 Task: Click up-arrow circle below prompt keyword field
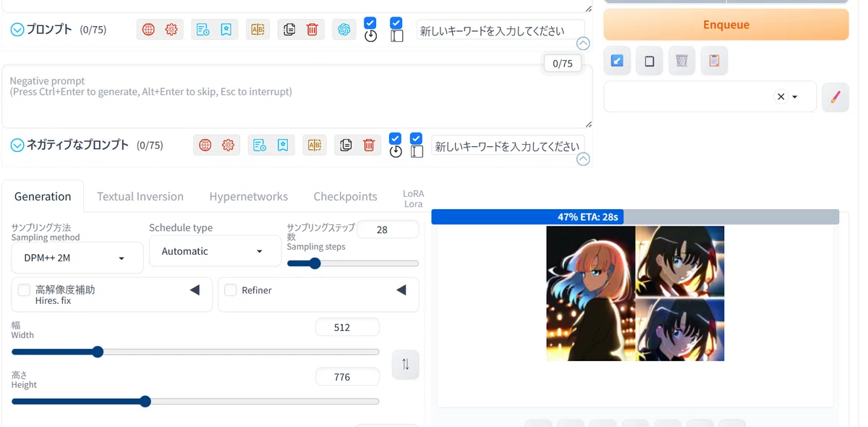coord(583,43)
